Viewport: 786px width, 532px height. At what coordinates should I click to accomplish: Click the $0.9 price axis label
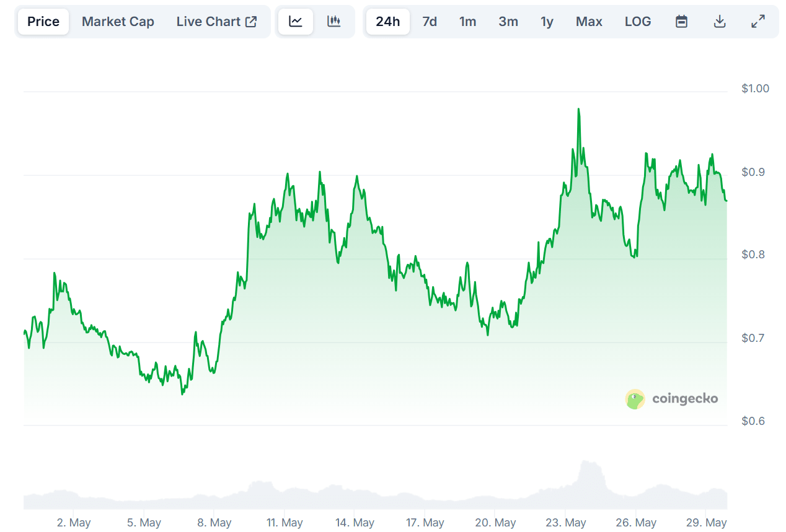point(753,172)
